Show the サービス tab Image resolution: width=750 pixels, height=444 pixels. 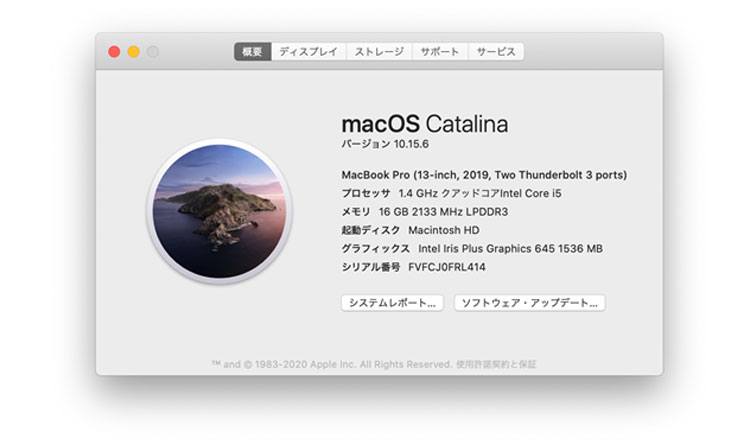point(496,52)
